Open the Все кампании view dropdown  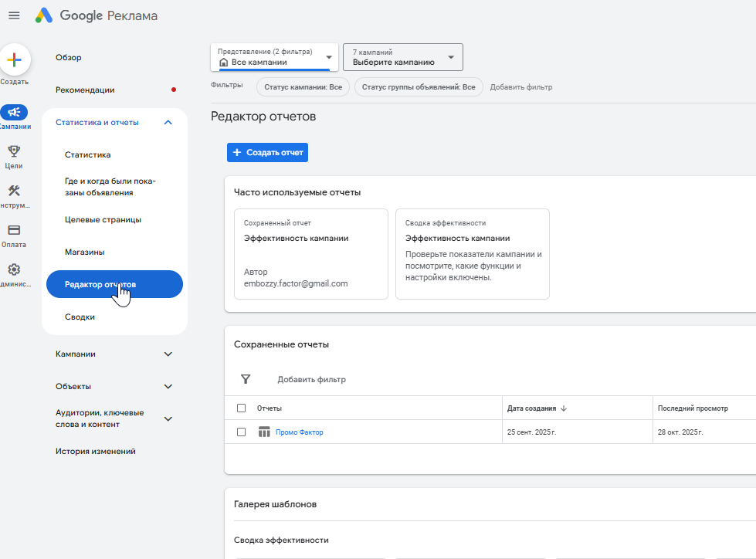click(274, 57)
